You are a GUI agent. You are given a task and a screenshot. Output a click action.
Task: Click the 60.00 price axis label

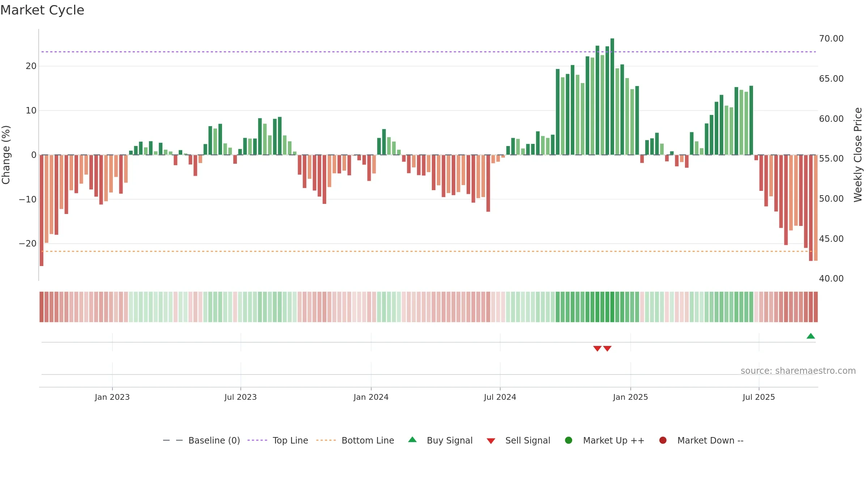(831, 119)
